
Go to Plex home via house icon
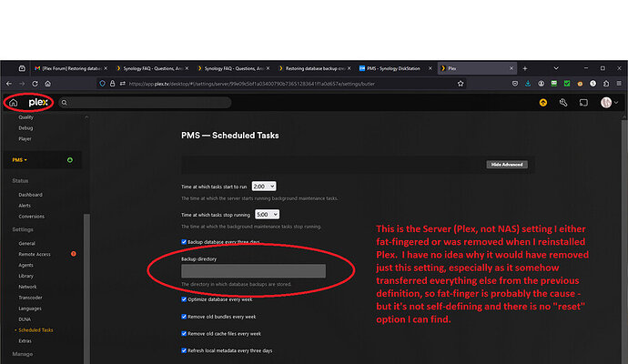14,103
